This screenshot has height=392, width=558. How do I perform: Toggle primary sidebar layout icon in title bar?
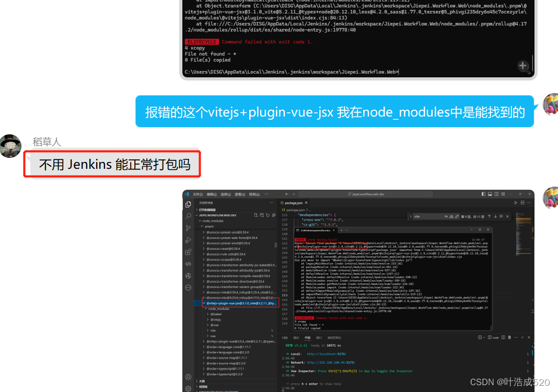[x=483, y=194]
